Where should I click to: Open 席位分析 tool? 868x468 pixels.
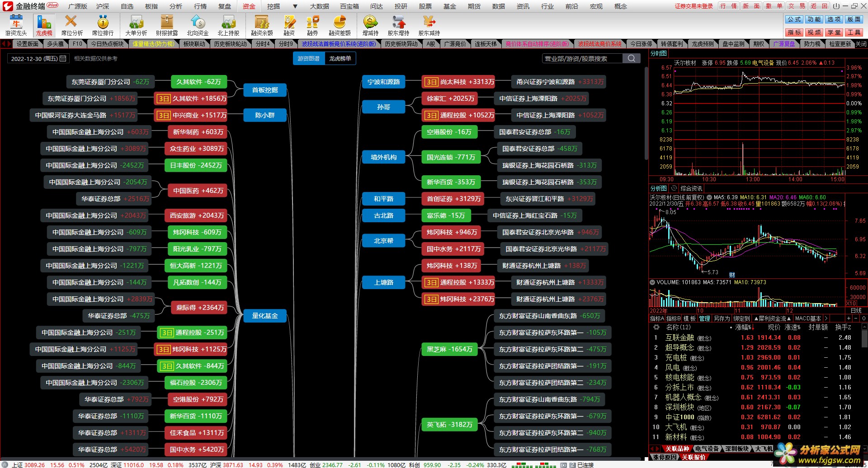tap(72, 25)
